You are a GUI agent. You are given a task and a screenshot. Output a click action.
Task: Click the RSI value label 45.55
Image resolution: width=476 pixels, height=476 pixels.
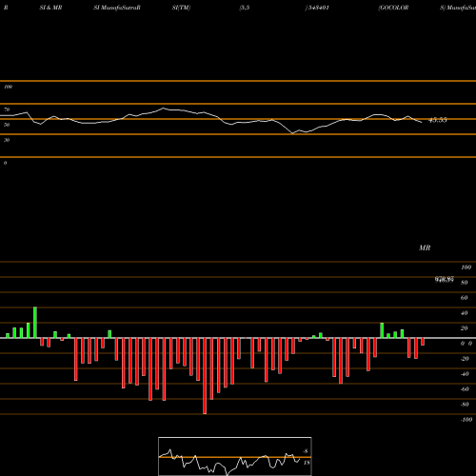pyautogui.click(x=438, y=120)
